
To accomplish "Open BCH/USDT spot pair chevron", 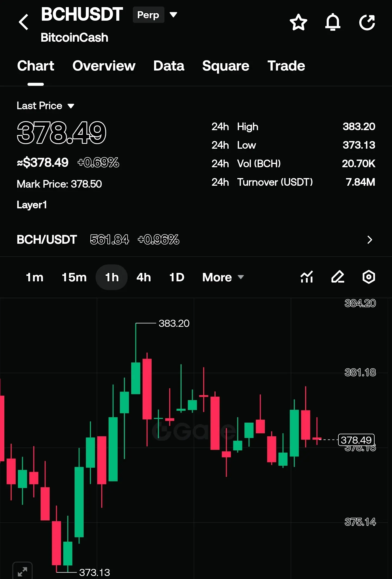I will [369, 240].
